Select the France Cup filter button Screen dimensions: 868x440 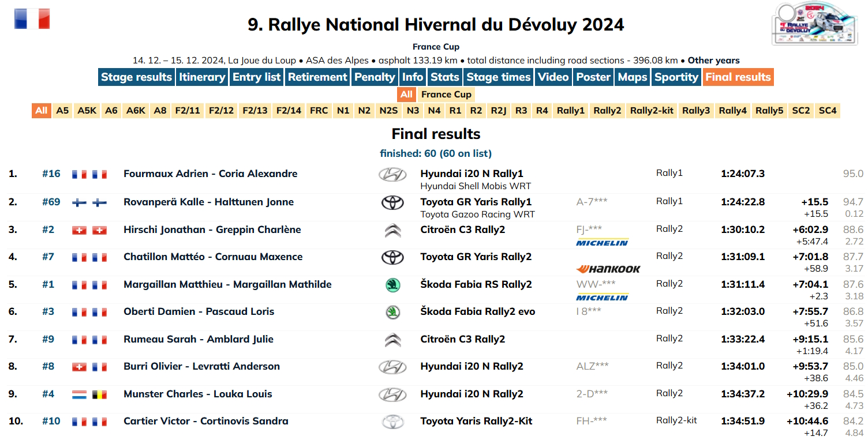[446, 95]
